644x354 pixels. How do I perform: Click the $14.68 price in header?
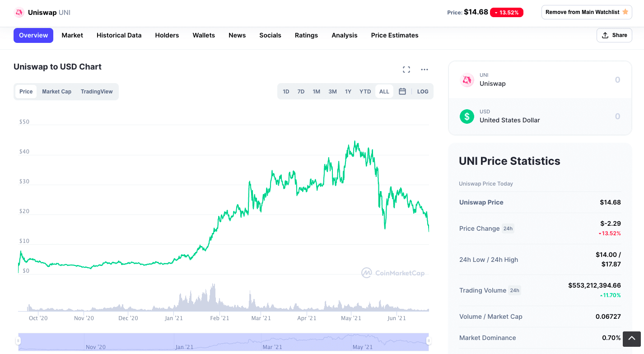coord(476,12)
